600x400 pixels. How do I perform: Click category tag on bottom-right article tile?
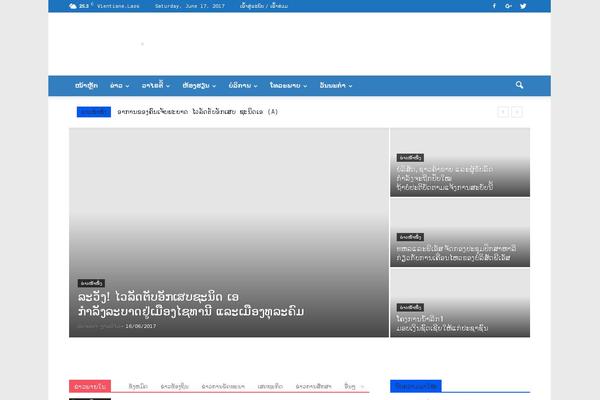(412, 279)
